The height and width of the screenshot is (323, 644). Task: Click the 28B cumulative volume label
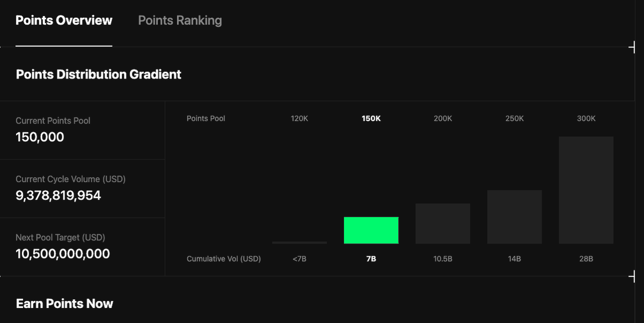[586, 259]
